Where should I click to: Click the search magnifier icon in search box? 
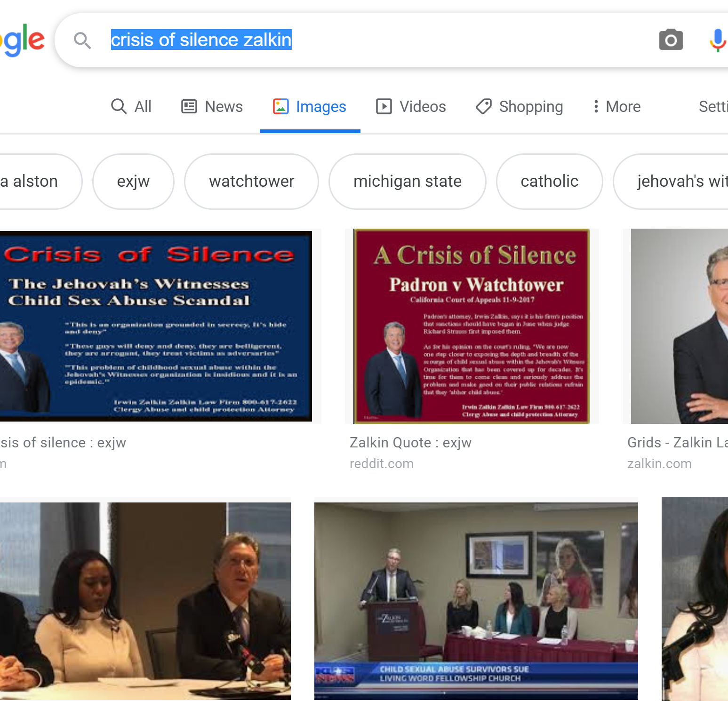click(x=82, y=40)
